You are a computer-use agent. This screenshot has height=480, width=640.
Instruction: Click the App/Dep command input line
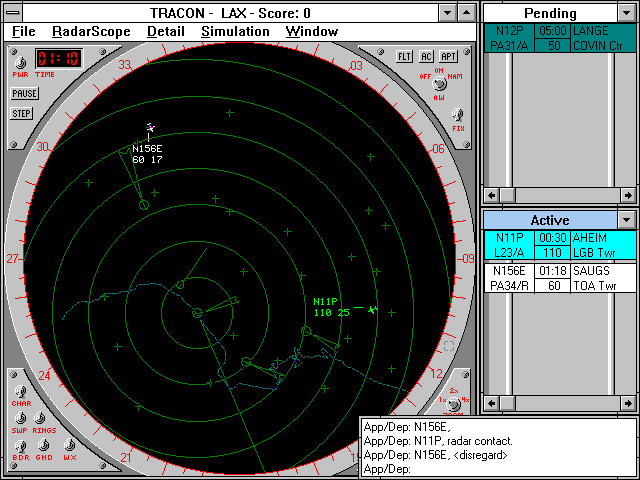tap(500, 469)
